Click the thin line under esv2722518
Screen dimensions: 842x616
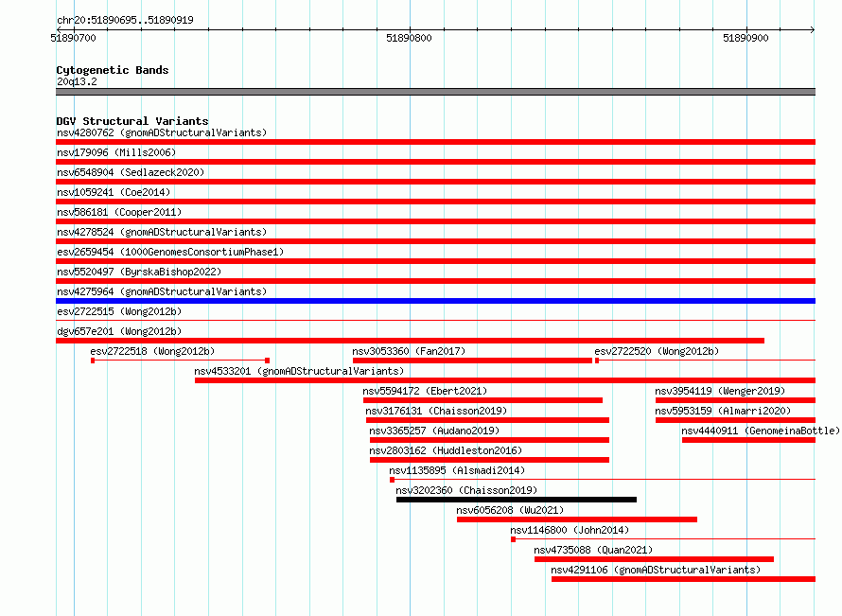click(180, 361)
